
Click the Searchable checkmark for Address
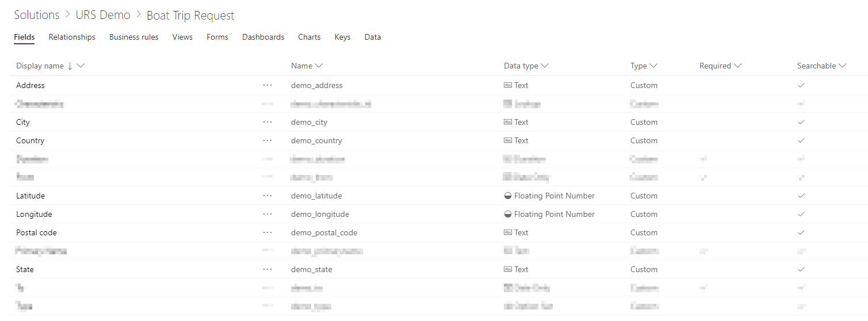(801, 85)
